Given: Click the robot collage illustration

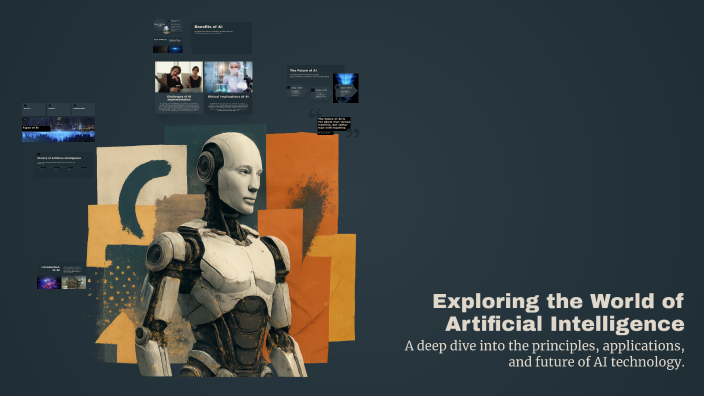Looking at the screenshot, I should coord(221,251).
